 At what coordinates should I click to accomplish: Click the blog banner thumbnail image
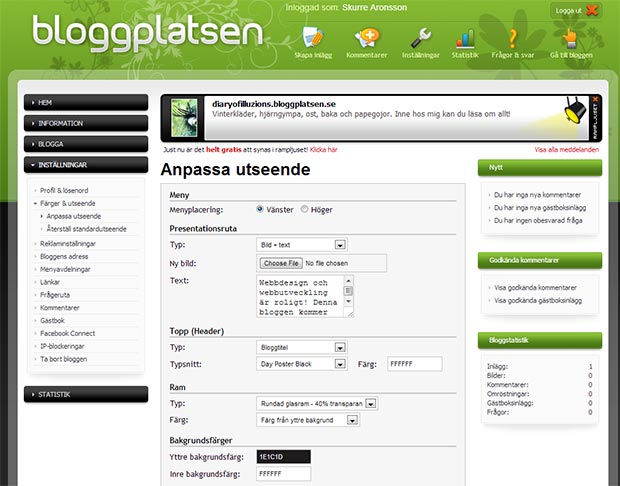[182, 117]
